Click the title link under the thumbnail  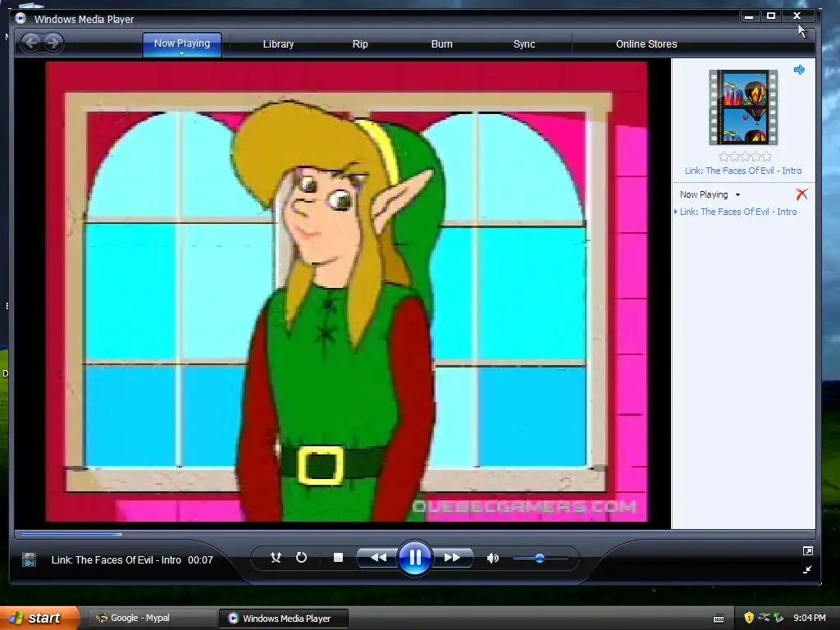click(x=743, y=171)
